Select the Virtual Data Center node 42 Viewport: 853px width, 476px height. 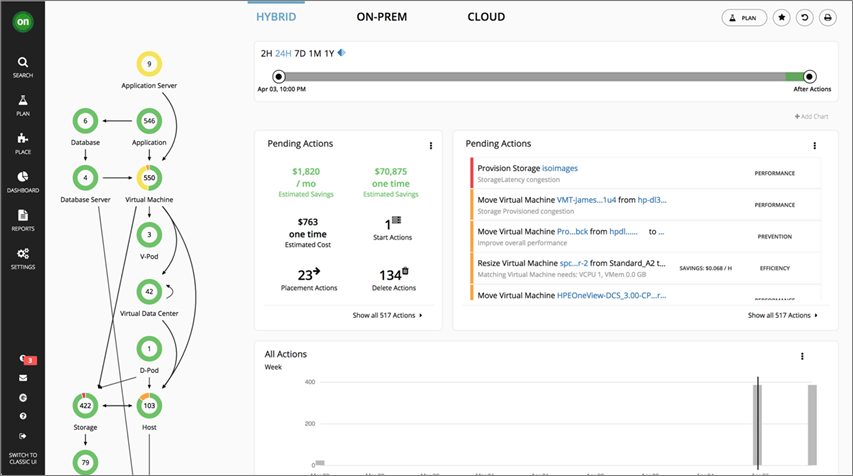point(149,292)
